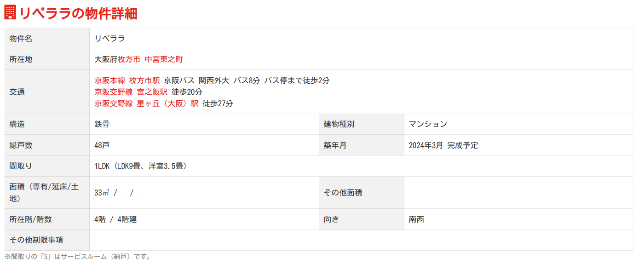Click the 4階 / 4階建 floor value
Viewport: 644px width, 270px height.
click(x=115, y=219)
